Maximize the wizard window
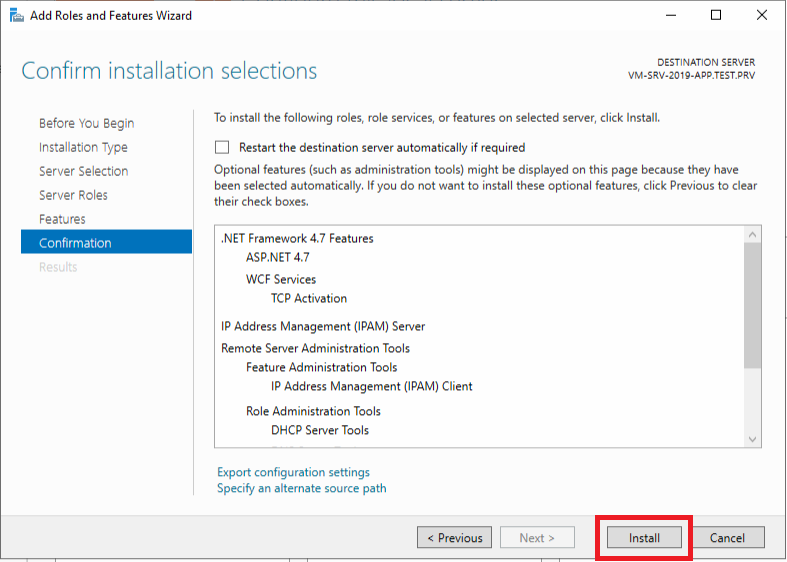This screenshot has width=787, height=562. (x=716, y=15)
